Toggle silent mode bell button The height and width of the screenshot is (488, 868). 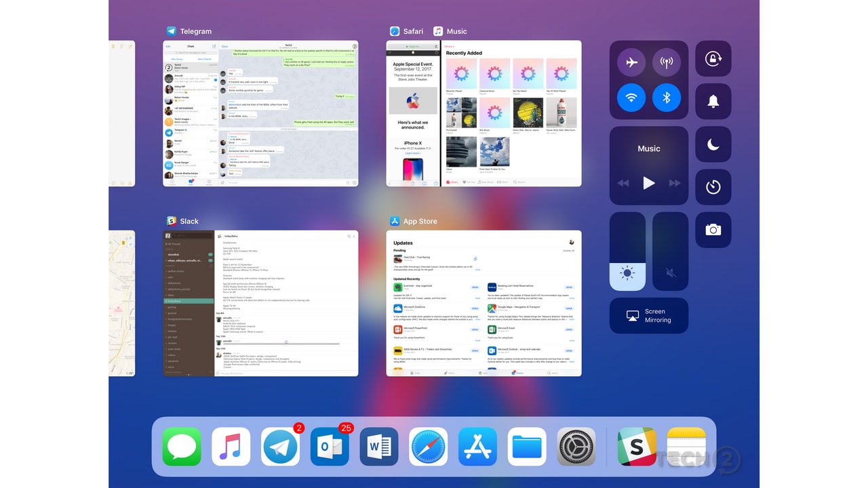(x=713, y=101)
